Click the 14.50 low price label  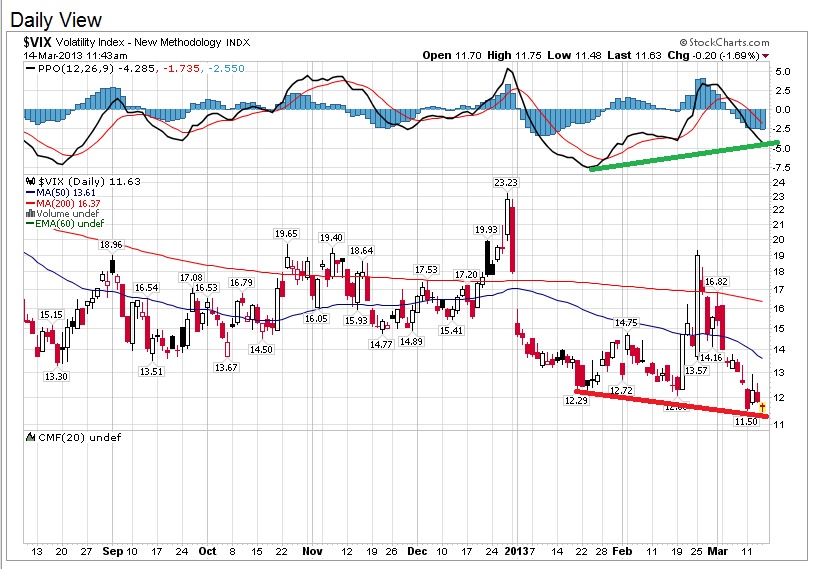coord(261,350)
